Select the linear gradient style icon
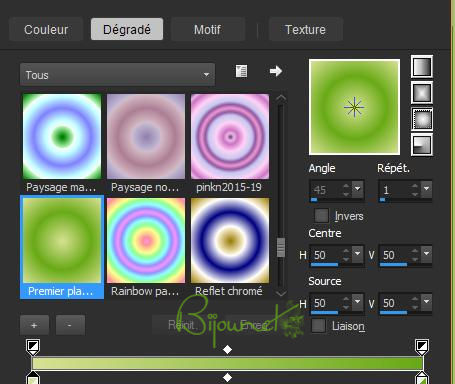Screen dimensions: 455x384 tap(422, 67)
